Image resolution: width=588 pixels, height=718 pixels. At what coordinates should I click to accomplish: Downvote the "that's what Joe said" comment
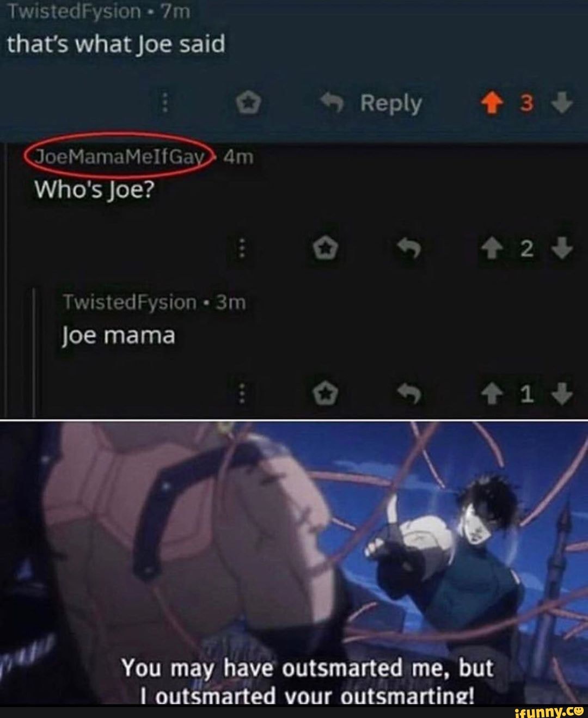(x=565, y=103)
